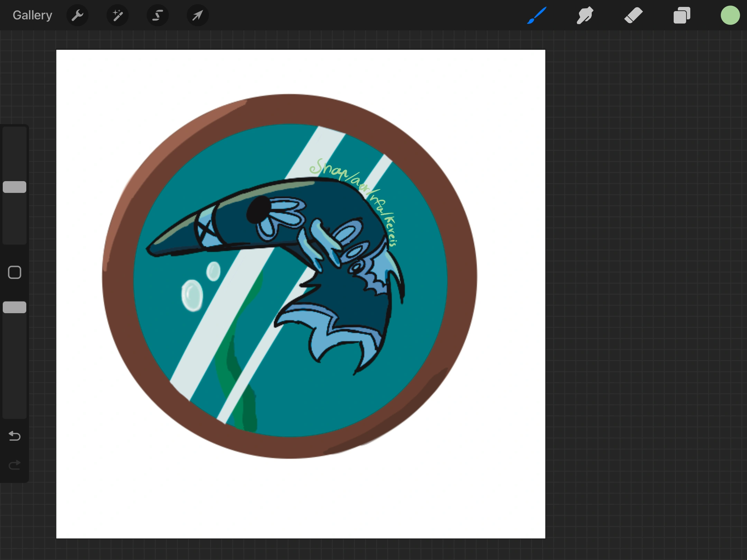Image resolution: width=747 pixels, height=560 pixels.
Task: Activate the Transform arrow tool
Action: [x=198, y=15]
